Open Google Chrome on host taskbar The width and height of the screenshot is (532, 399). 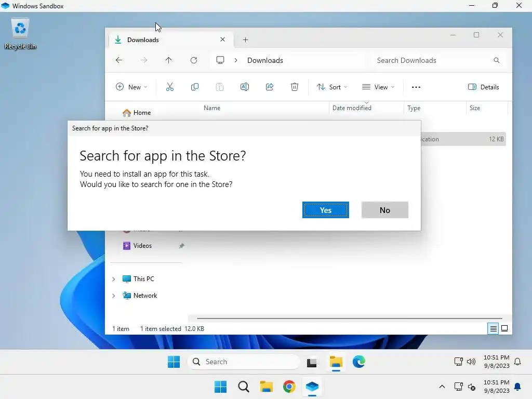pyautogui.click(x=289, y=387)
